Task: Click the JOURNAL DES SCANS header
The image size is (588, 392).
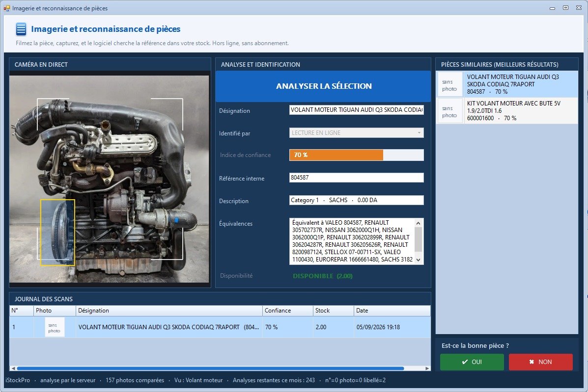Action: click(x=220, y=299)
